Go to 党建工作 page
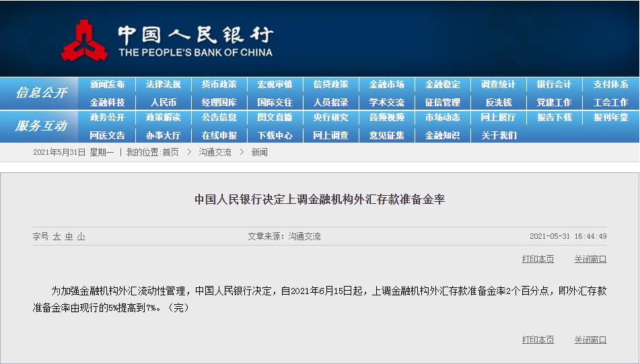 pos(555,102)
